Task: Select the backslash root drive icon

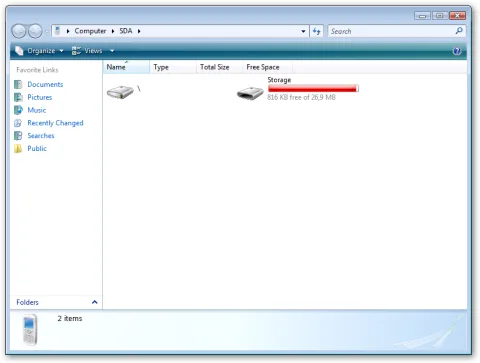Action: (120, 92)
